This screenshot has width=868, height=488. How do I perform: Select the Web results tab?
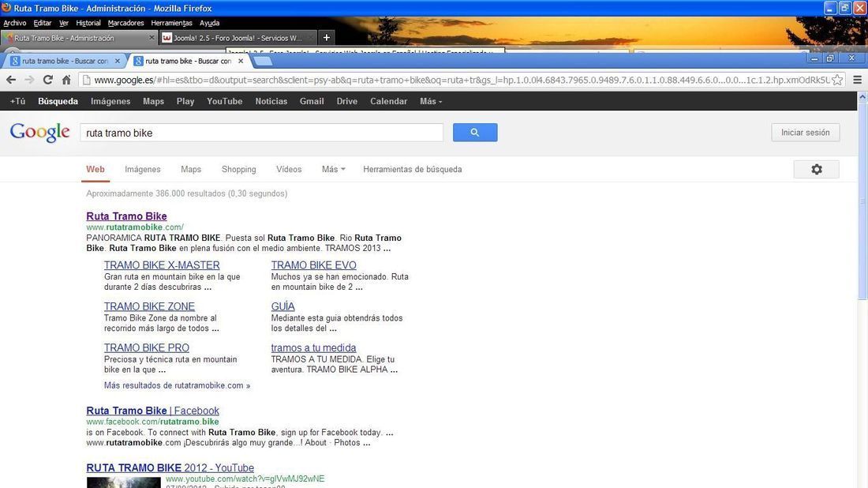[x=95, y=170]
